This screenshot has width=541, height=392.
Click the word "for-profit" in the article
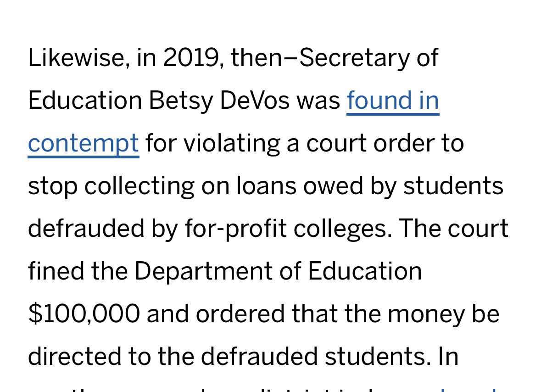(235, 229)
